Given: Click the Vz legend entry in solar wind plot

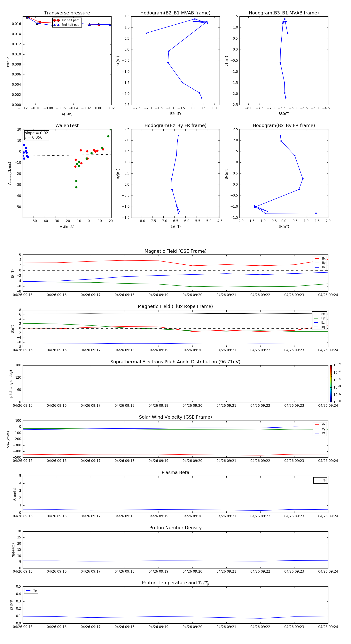Looking at the screenshot, I should (x=320, y=433).
